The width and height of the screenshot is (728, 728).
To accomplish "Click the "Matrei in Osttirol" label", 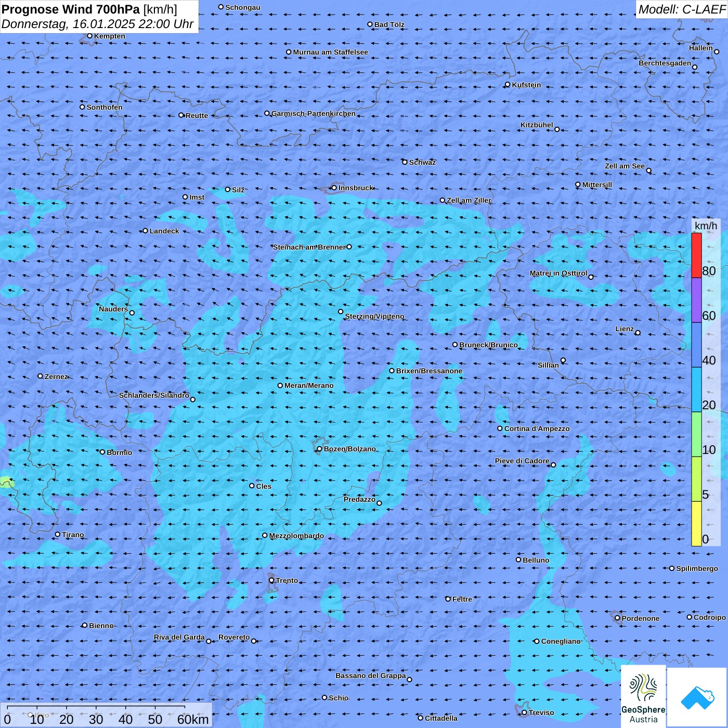I will (558, 273).
